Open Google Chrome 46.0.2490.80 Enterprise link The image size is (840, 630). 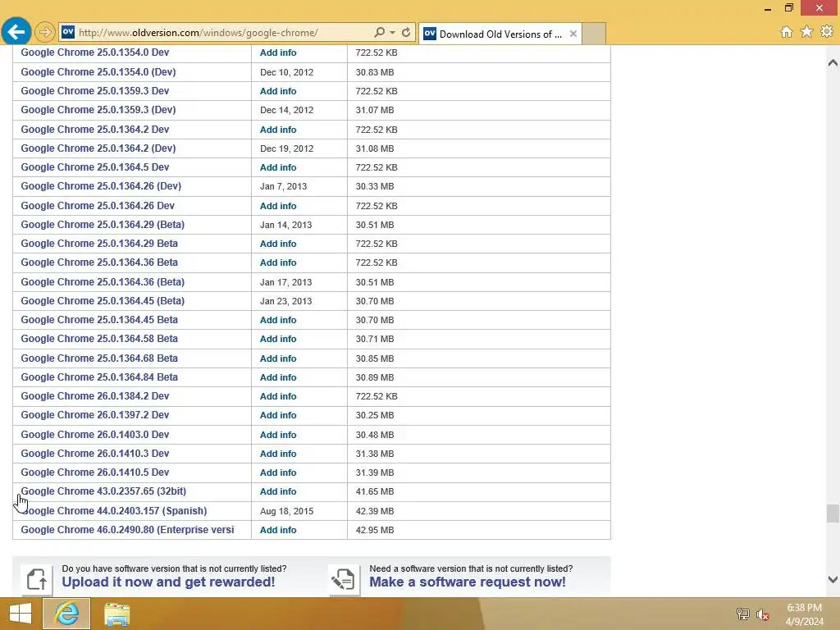pos(127,530)
